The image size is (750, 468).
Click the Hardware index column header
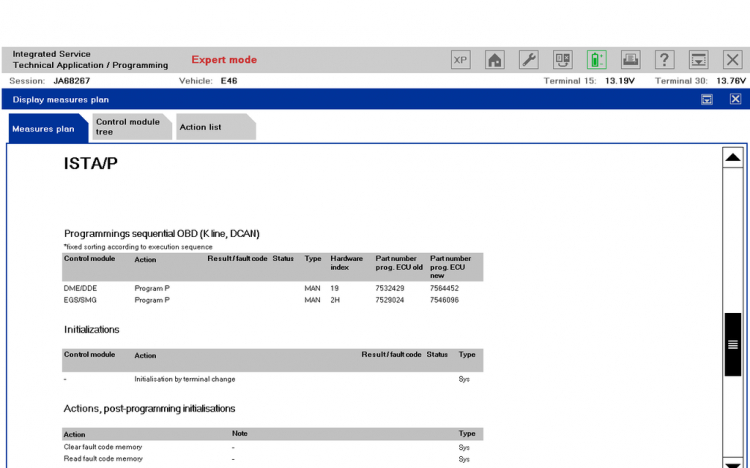[346, 263]
